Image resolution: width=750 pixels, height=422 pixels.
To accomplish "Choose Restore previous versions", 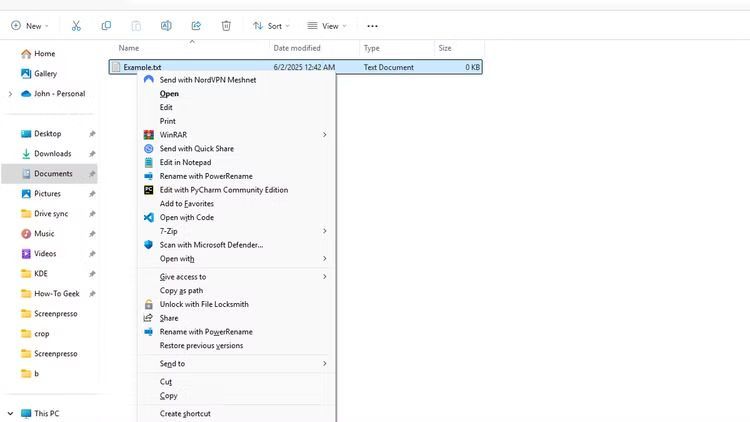I will (x=201, y=346).
